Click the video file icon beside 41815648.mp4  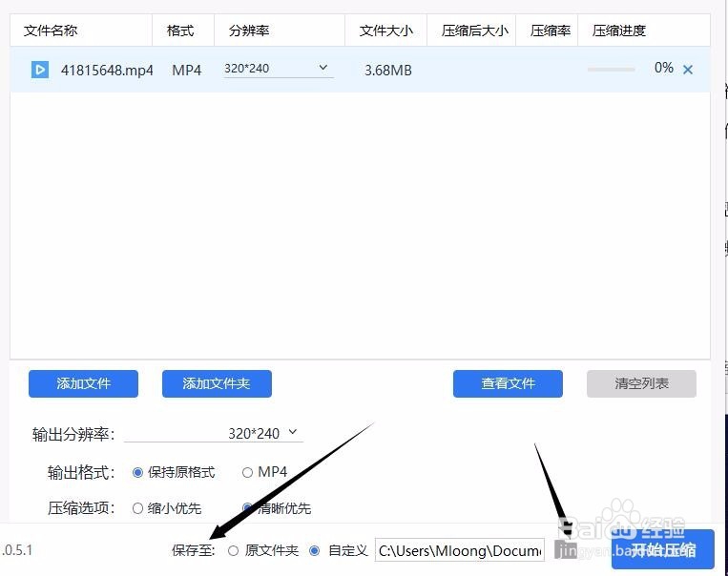[x=40, y=70]
